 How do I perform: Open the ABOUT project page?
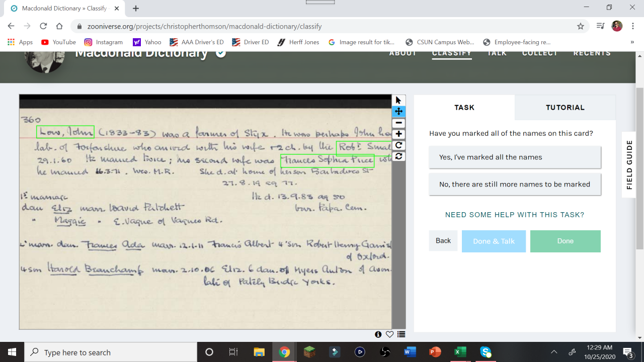pyautogui.click(x=403, y=53)
